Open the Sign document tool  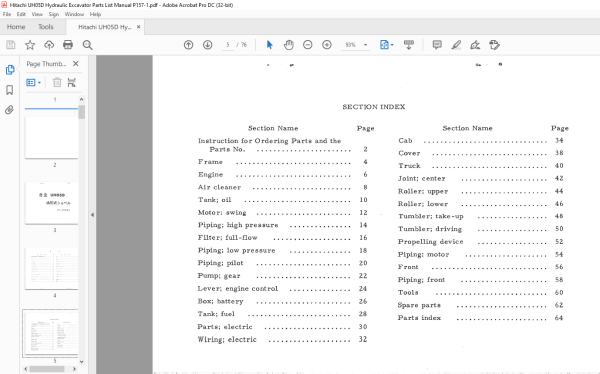(475, 45)
